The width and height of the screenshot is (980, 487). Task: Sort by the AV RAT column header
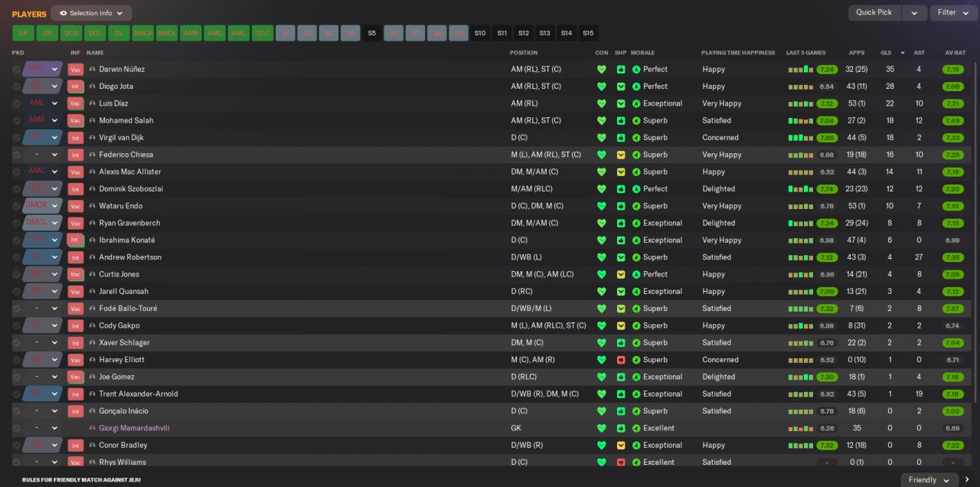[955, 53]
